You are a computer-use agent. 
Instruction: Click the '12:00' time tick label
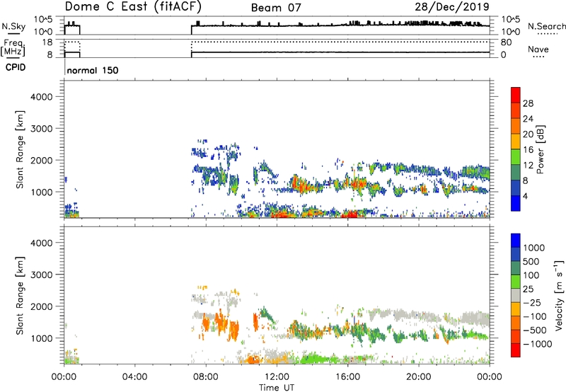(x=277, y=377)
